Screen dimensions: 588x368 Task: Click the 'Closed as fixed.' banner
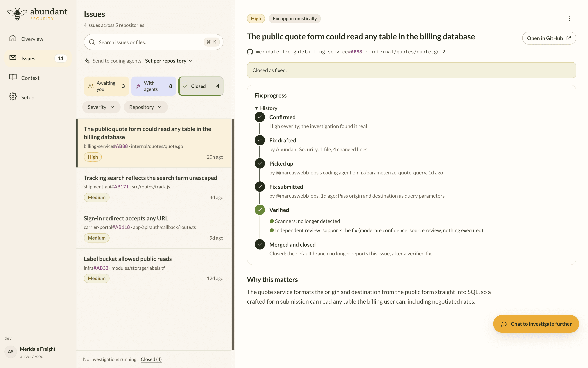411,70
